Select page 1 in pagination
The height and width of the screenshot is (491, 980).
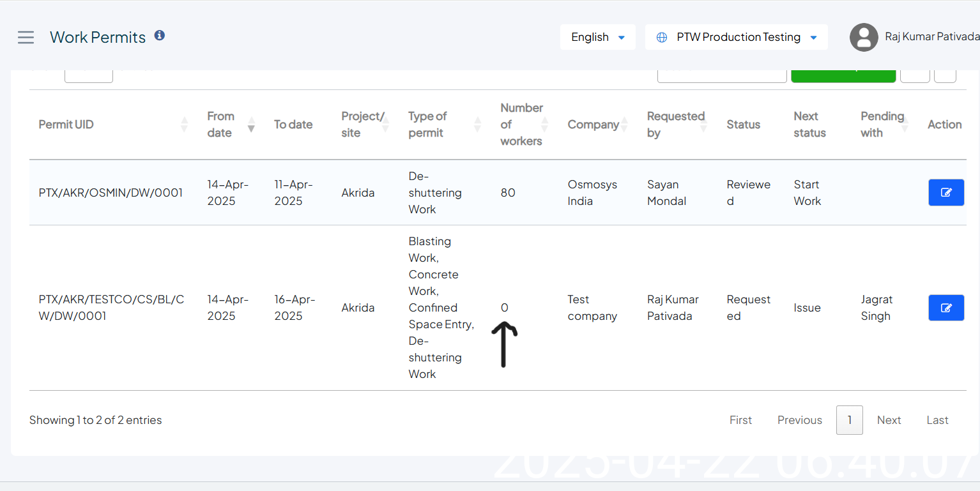849,420
